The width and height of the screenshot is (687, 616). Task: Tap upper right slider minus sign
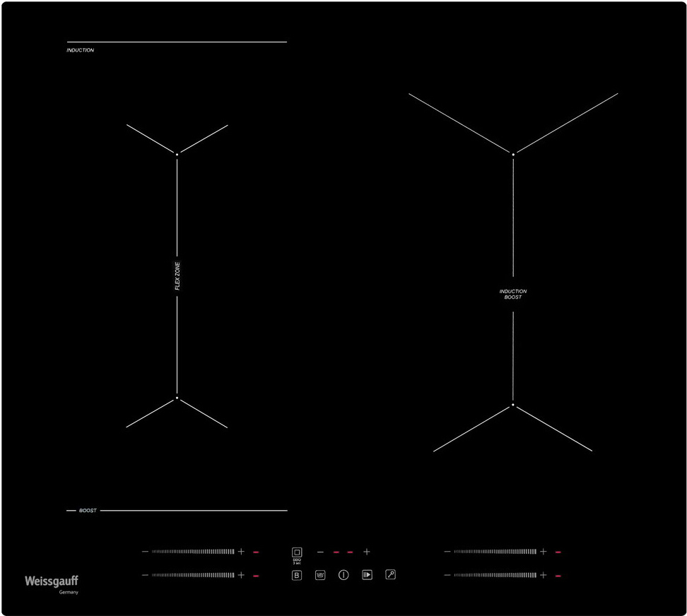pyautogui.click(x=447, y=552)
